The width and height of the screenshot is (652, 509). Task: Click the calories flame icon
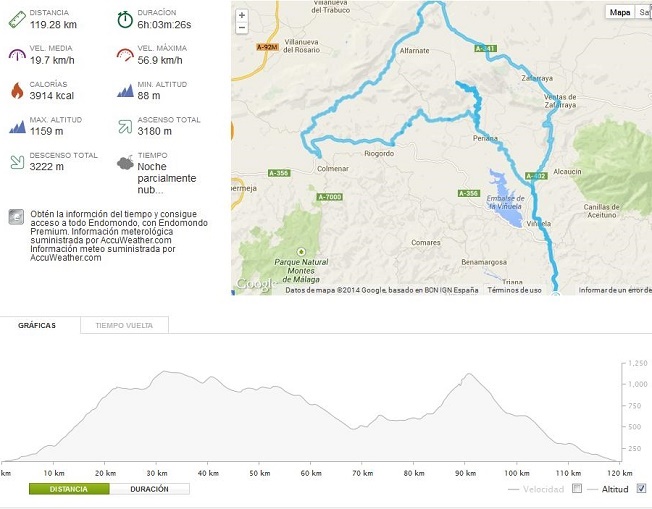pyautogui.click(x=17, y=90)
